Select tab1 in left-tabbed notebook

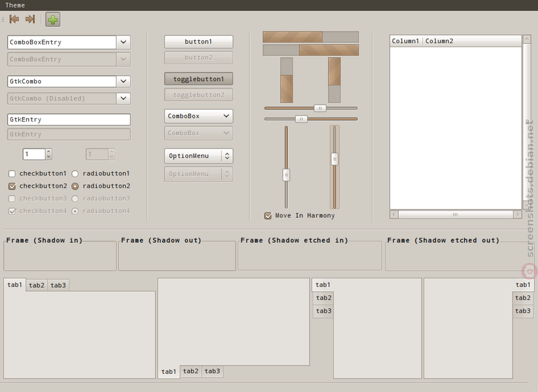coord(323,285)
